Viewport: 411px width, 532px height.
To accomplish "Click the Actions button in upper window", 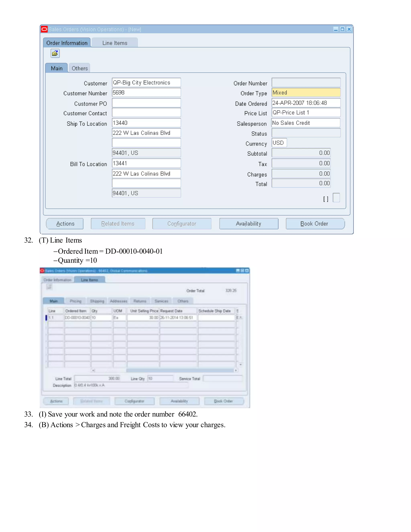I will [x=65, y=224].
